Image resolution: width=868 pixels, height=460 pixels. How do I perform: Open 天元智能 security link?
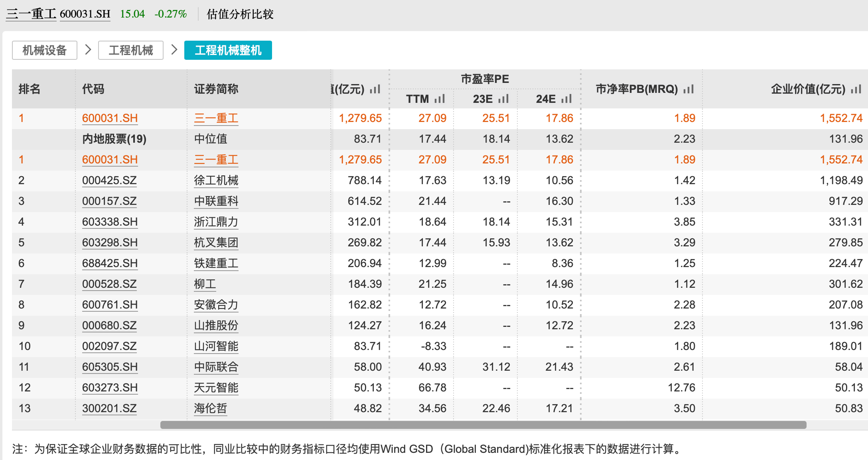(x=216, y=387)
